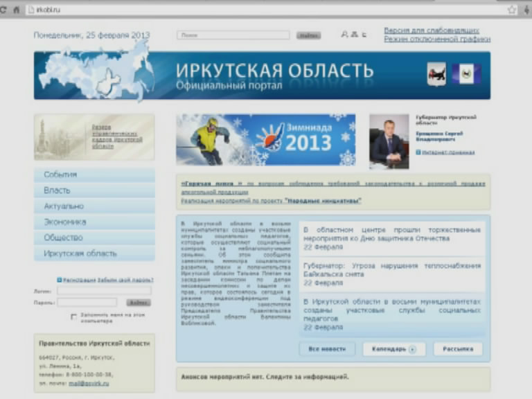Click the Правительство Иркутской области heading

click(x=94, y=344)
